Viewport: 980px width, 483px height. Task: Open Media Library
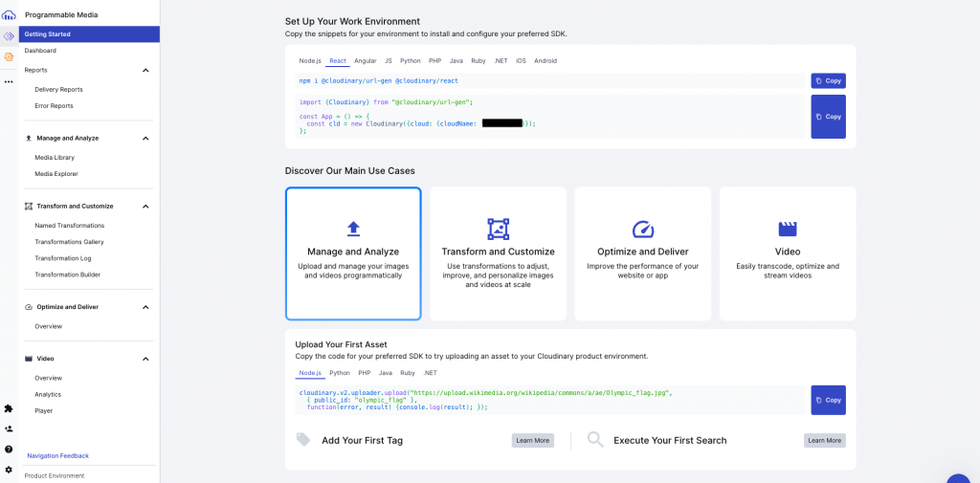point(55,158)
